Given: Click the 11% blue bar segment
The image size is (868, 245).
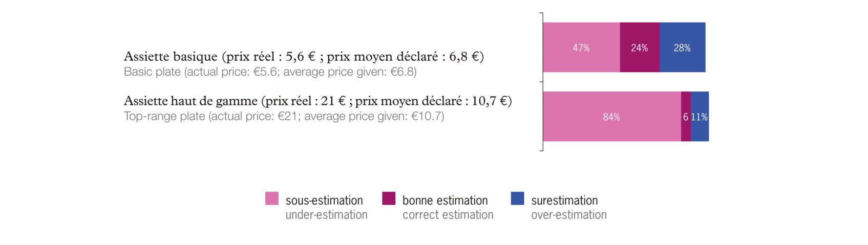Looking at the screenshot, I should coord(700,117).
